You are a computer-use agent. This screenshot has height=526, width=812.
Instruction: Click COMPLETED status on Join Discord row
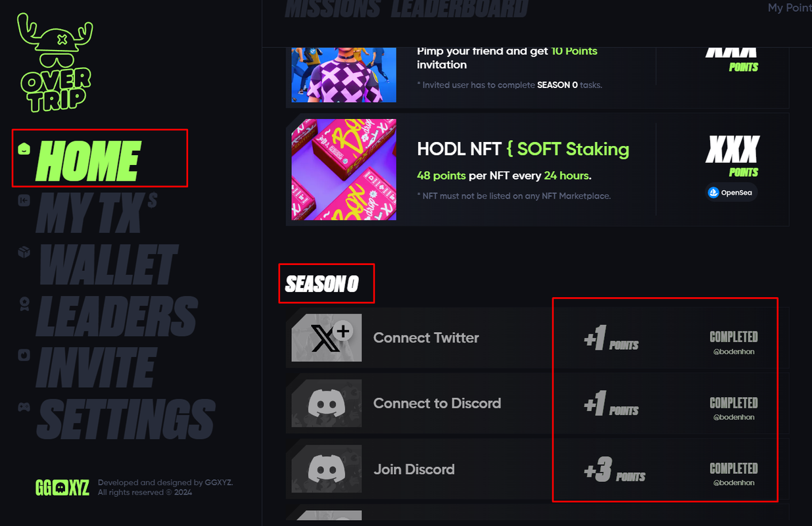(734, 468)
